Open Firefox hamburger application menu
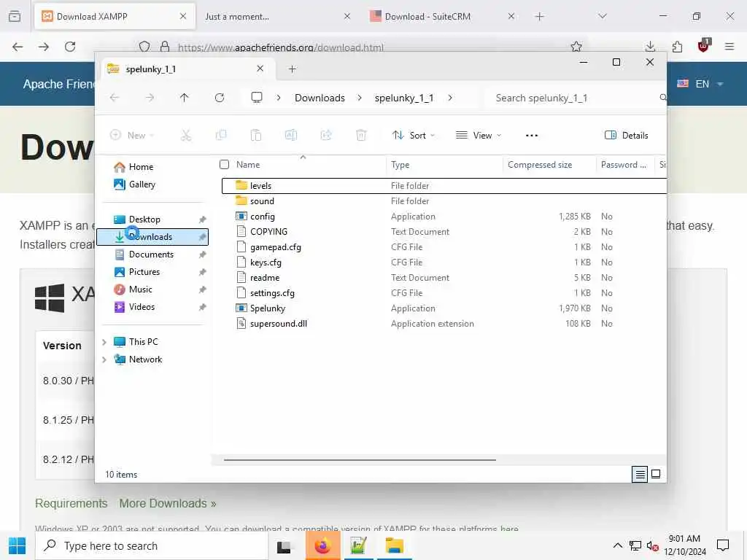 click(729, 47)
